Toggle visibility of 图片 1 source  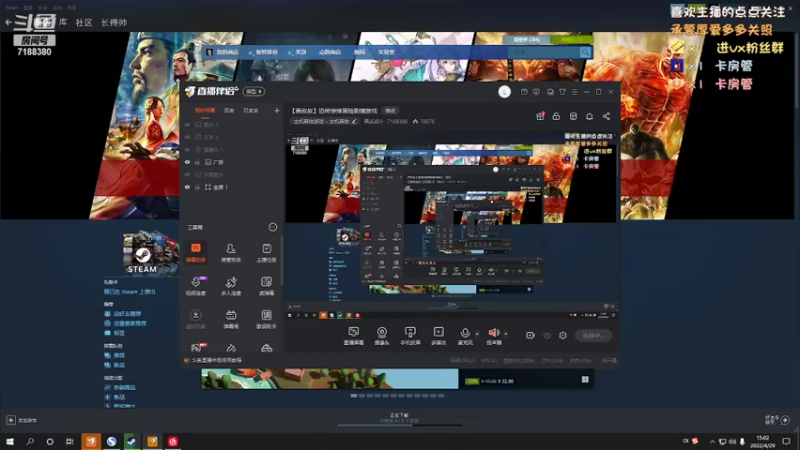pos(187,124)
